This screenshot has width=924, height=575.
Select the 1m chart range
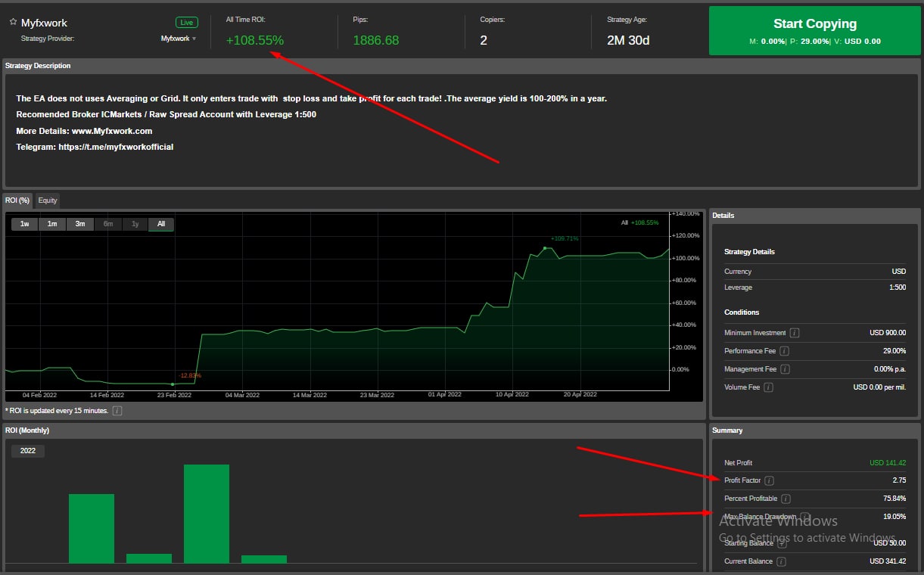click(x=52, y=224)
